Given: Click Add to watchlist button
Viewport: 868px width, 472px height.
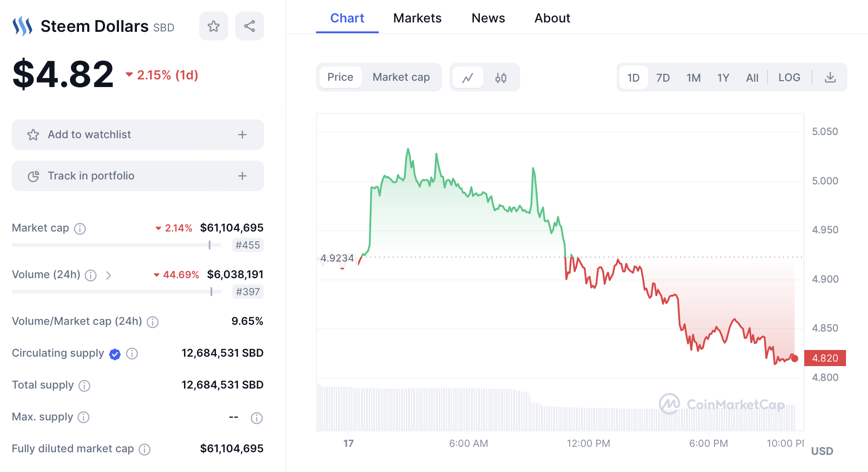Looking at the screenshot, I should tap(90, 135).
